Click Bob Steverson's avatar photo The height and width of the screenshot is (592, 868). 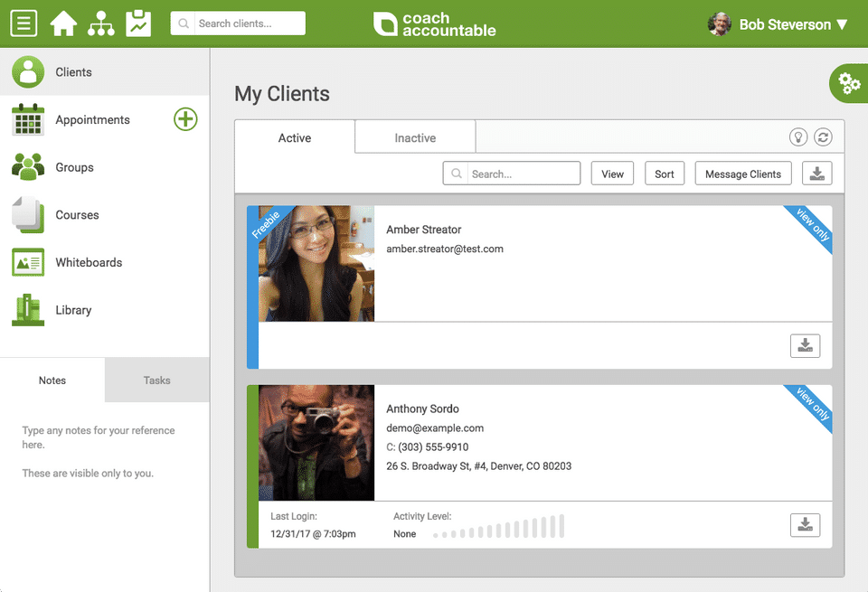[x=720, y=24]
